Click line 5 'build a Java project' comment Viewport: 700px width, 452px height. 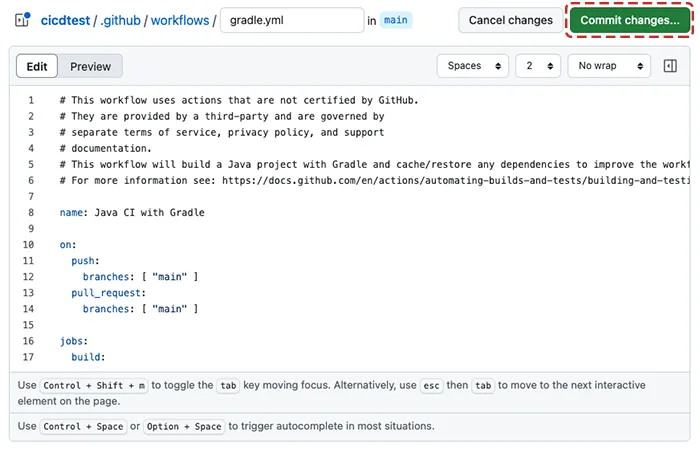coord(375,164)
